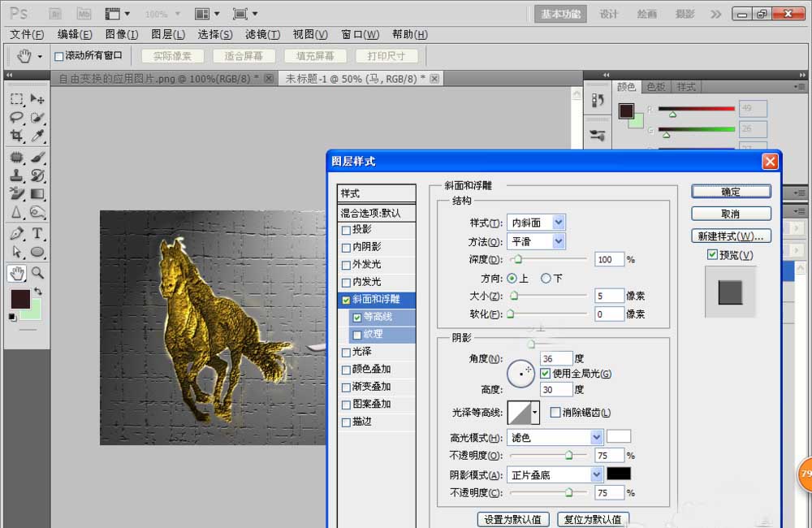812x528 pixels.
Task: Click the shadow mode black color swatch
Action: pos(619,474)
